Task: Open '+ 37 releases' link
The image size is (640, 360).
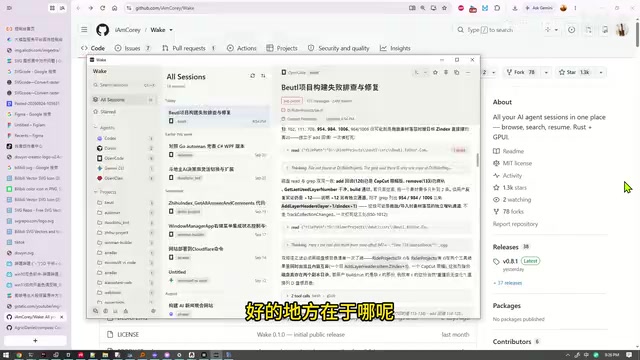Action: tap(507, 283)
